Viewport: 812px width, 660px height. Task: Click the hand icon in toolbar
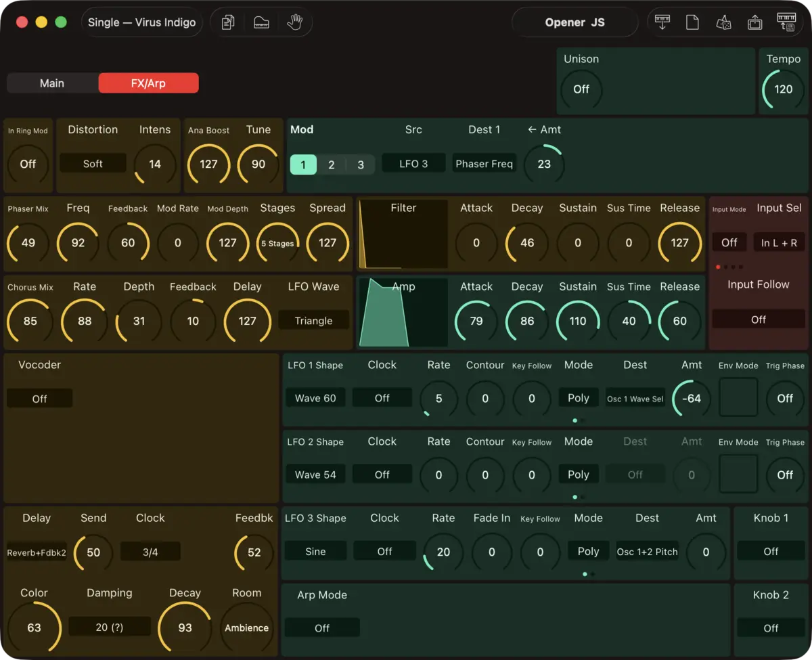[x=294, y=22]
